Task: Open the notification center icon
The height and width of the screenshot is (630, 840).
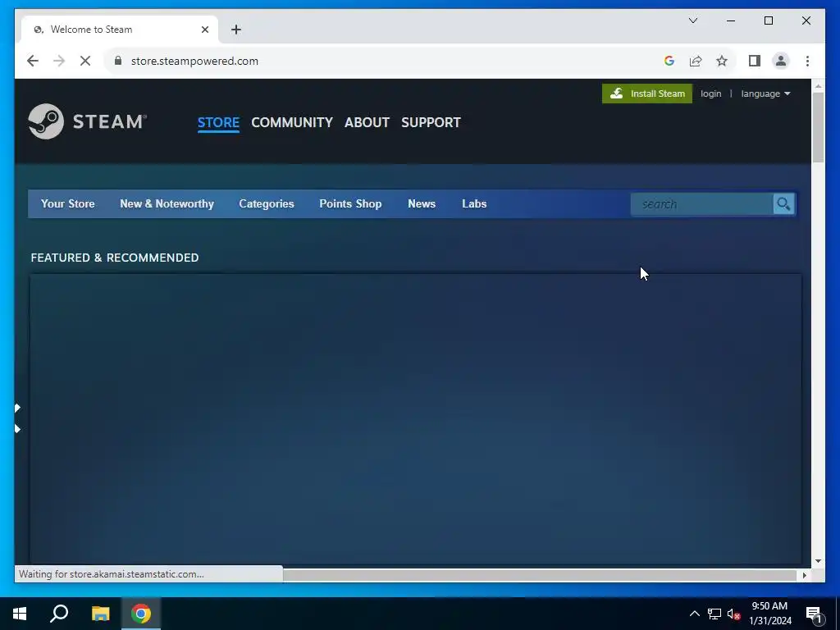Action: pos(815,614)
